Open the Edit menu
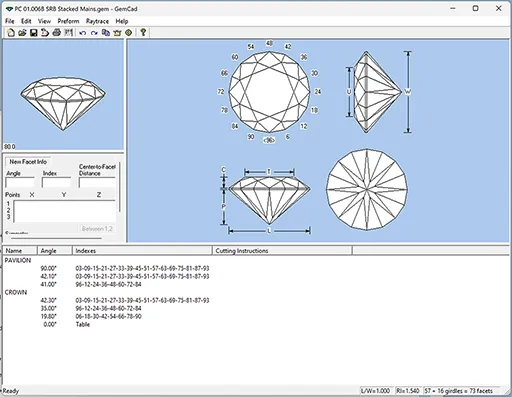512x397 pixels. point(26,21)
